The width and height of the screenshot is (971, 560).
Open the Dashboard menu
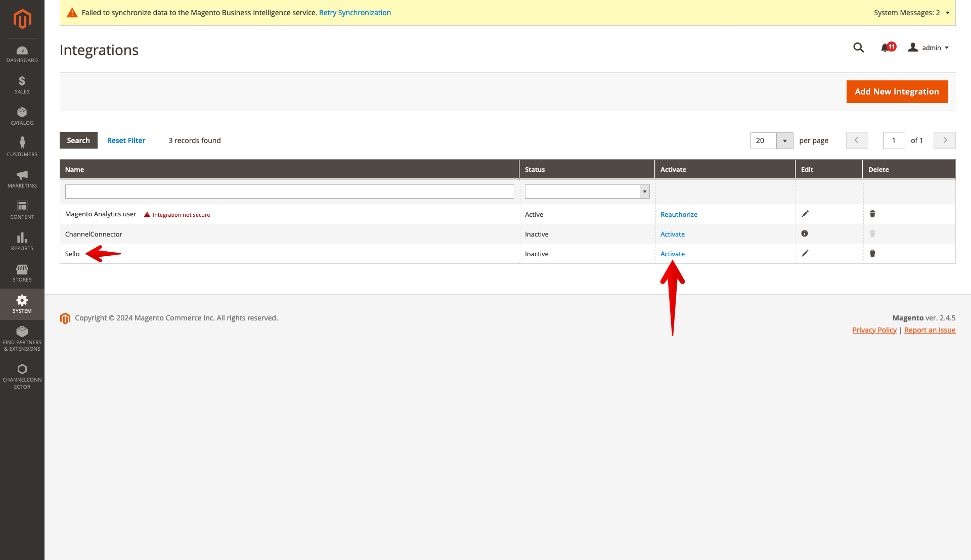click(x=22, y=55)
